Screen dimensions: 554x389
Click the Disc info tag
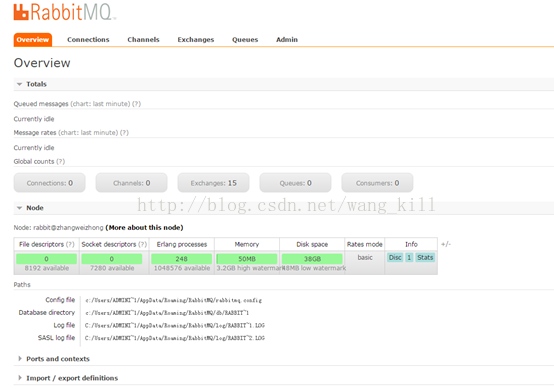[x=395, y=258]
